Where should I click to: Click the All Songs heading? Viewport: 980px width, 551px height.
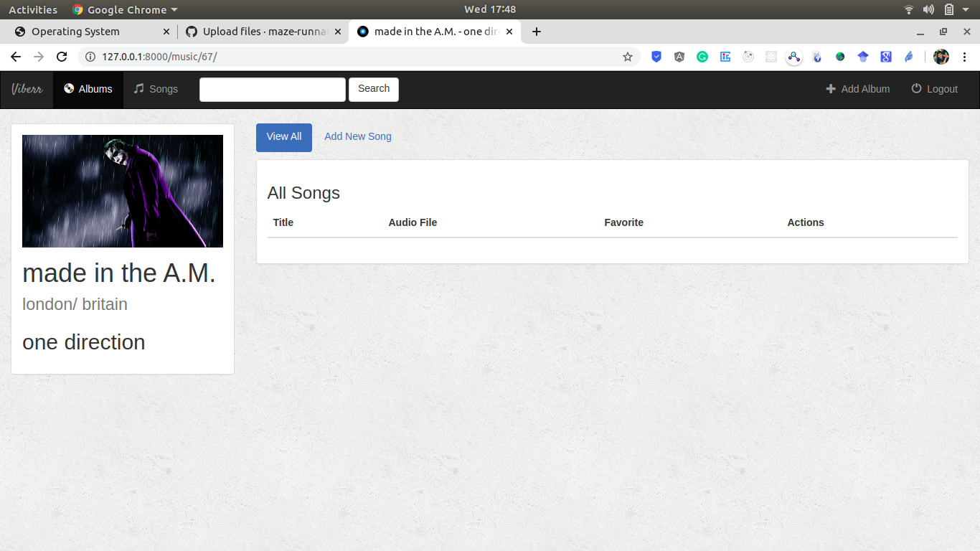[x=303, y=193]
